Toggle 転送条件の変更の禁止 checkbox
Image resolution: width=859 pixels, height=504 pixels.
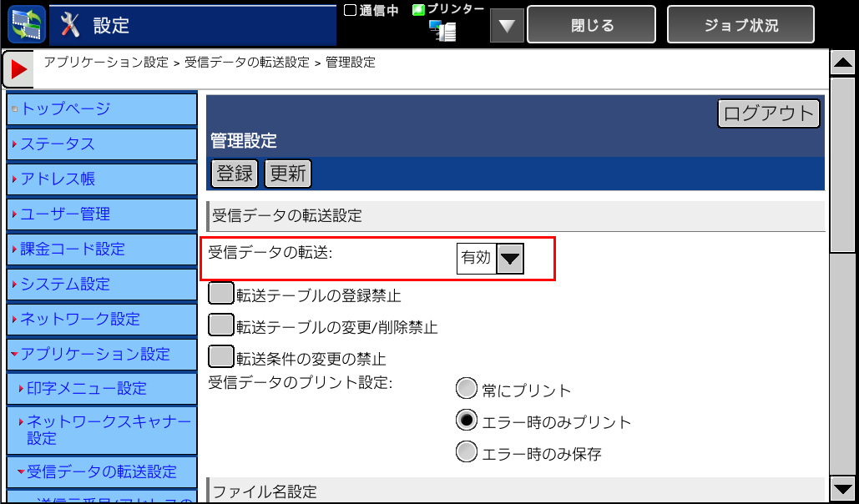pos(220,358)
